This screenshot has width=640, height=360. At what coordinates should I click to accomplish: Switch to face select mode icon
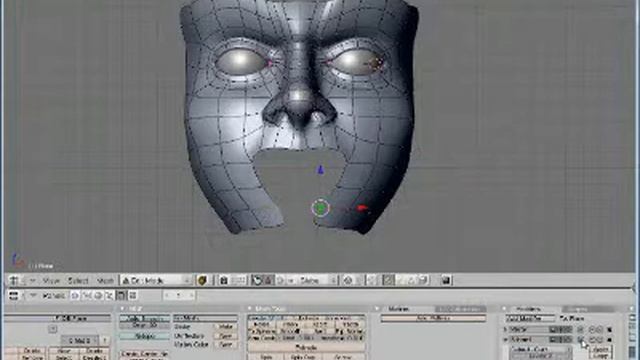coord(411,280)
